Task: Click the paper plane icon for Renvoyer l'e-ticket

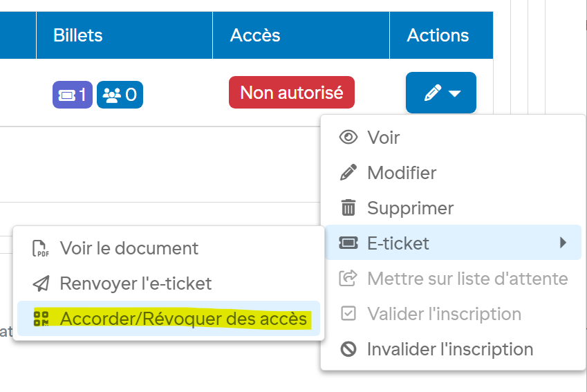Action: point(41,283)
